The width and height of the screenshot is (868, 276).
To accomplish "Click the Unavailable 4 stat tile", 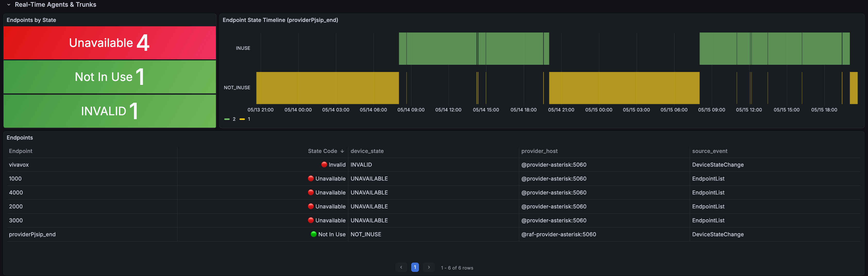I will pyautogui.click(x=109, y=43).
